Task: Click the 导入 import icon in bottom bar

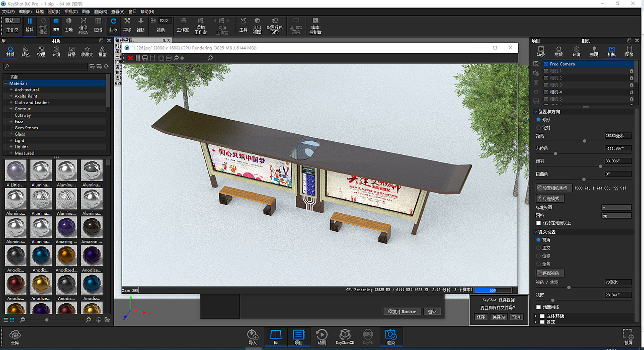Action: coord(253,336)
